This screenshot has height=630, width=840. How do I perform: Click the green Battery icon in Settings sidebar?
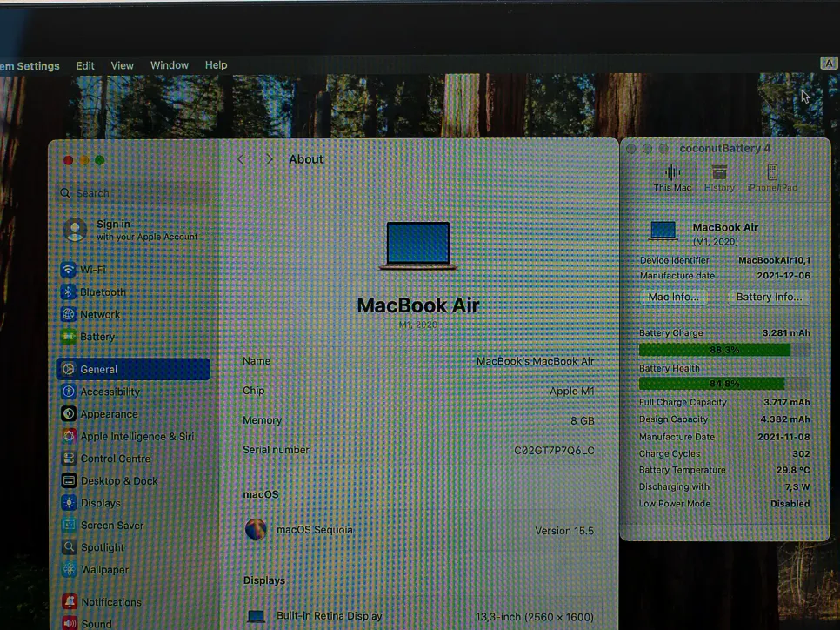tap(68, 337)
